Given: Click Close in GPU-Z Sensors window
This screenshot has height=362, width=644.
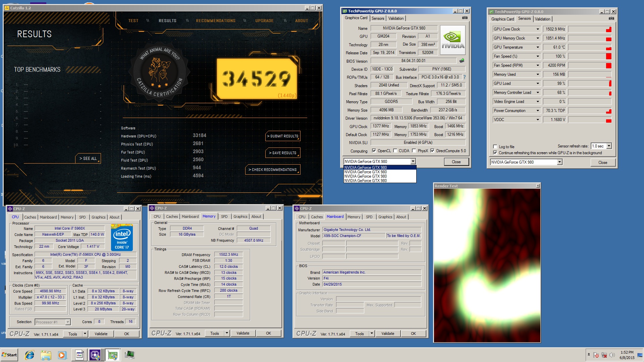Looking at the screenshot, I should (x=603, y=163).
